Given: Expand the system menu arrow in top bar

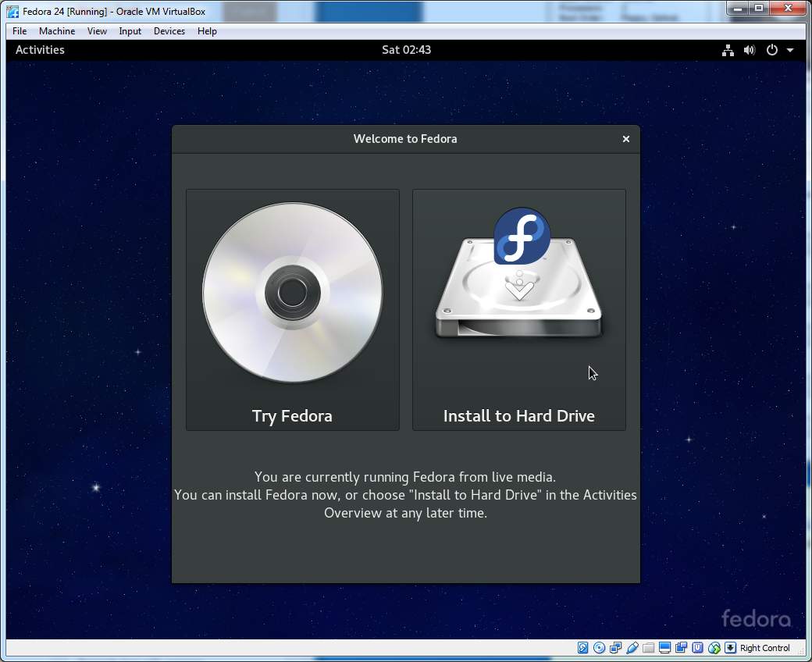Looking at the screenshot, I should click(790, 50).
